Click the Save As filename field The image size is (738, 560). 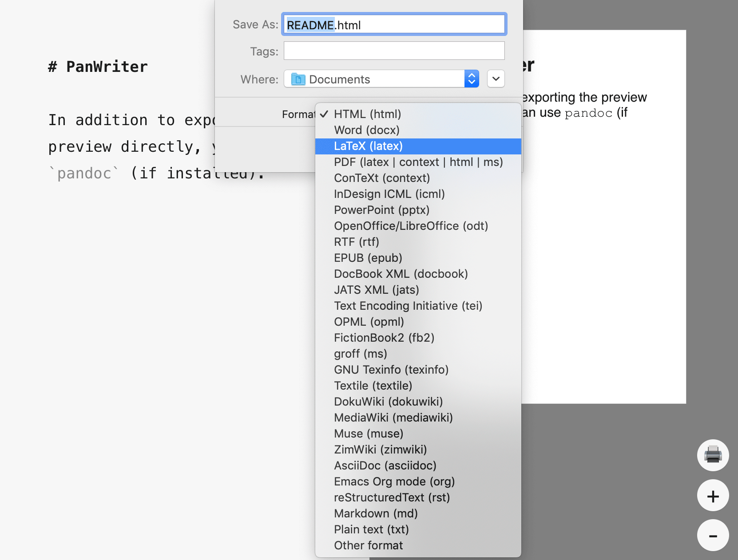point(394,25)
